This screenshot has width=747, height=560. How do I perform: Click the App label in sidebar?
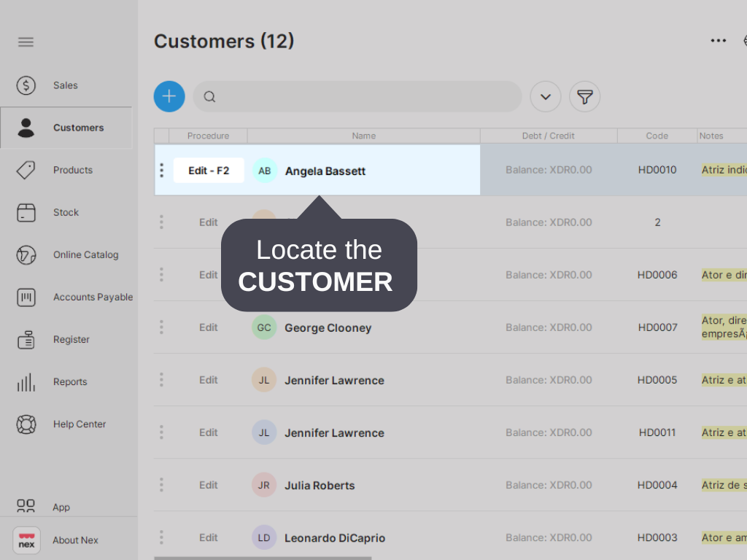coord(61,507)
